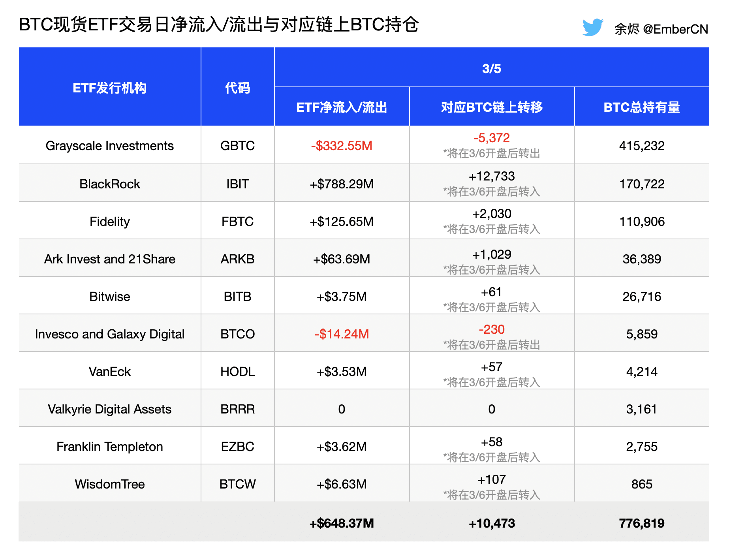This screenshot has width=729, height=560.
Task: Select the total +$648.37M summary cell
Action: pyautogui.click(x=341, y=523)
